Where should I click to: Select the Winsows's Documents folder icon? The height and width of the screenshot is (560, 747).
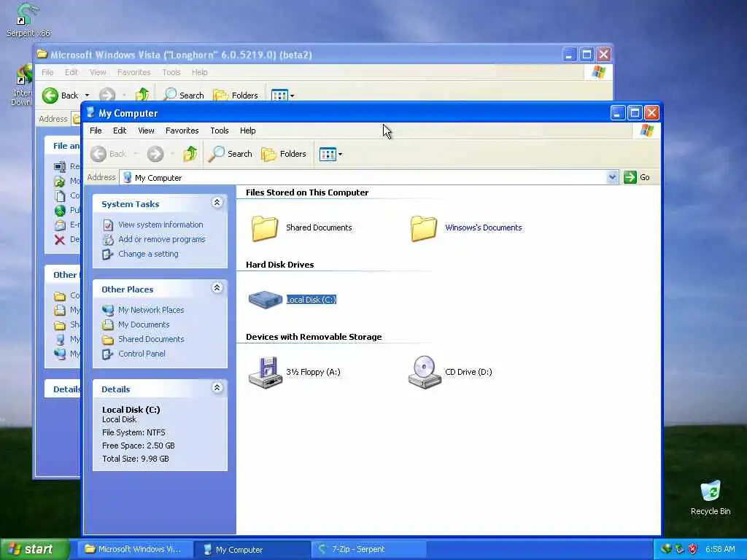coord(423,227)
